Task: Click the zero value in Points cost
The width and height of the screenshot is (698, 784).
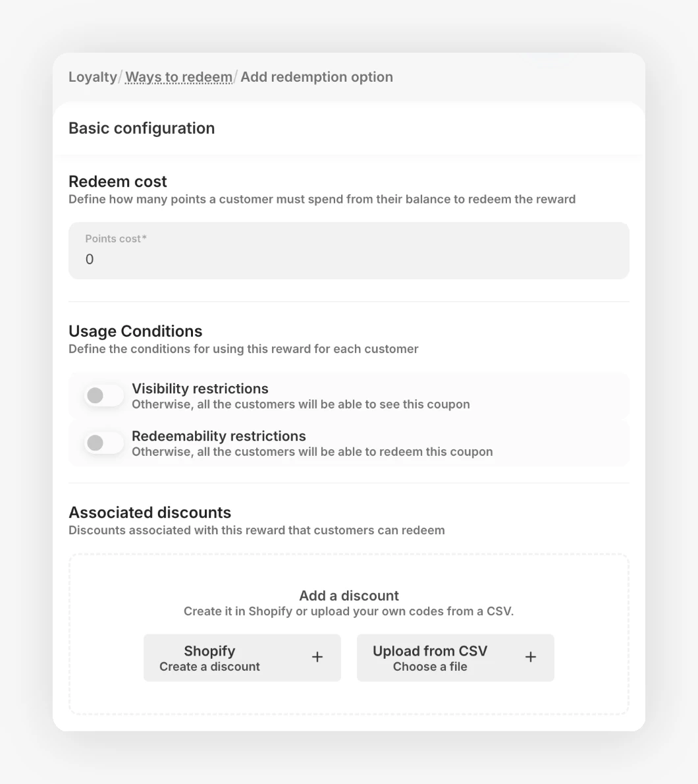Action: point(90,259)
